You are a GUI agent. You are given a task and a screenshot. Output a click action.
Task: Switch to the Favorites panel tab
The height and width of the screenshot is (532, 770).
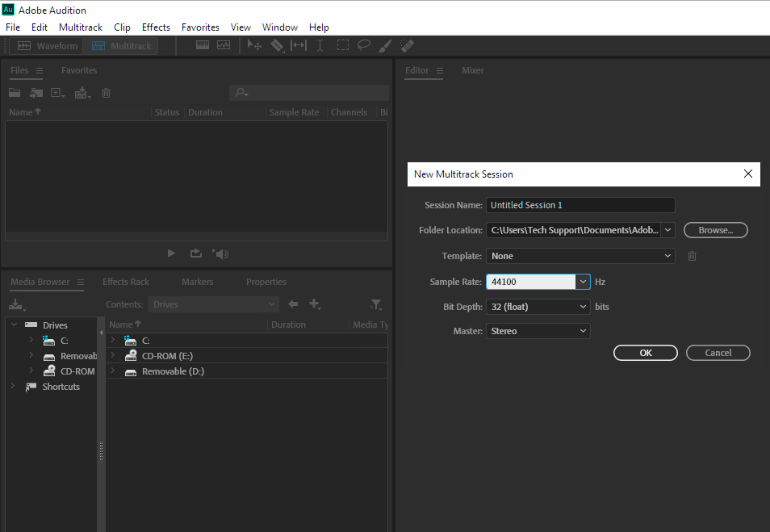[79, 70]
